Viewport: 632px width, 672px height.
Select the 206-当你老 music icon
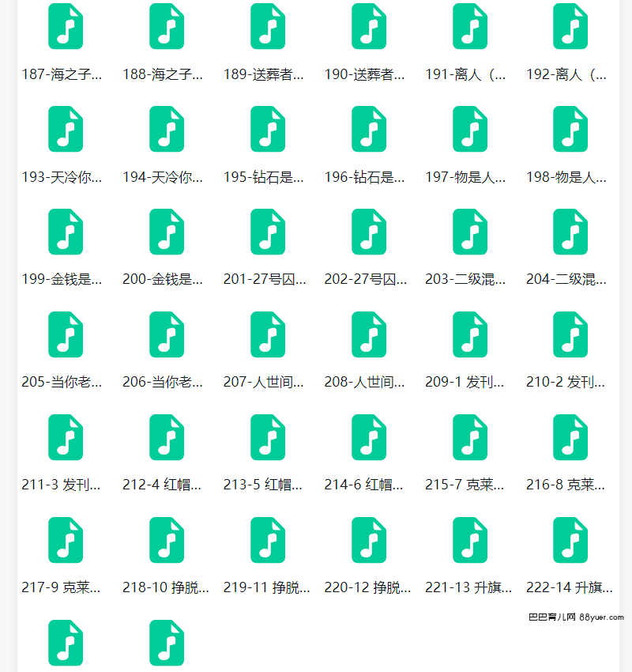tap(167, 334)
